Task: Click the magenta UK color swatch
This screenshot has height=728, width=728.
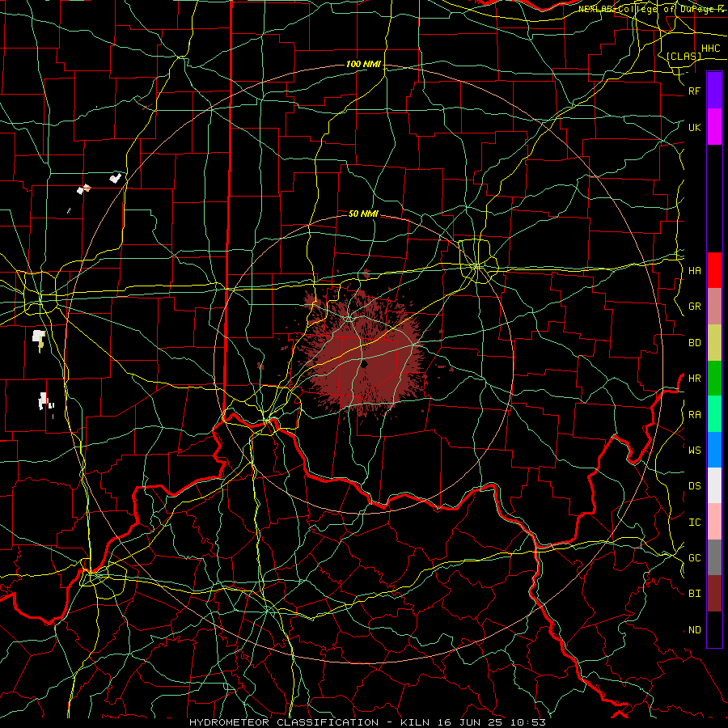Action: pos(714,127)
